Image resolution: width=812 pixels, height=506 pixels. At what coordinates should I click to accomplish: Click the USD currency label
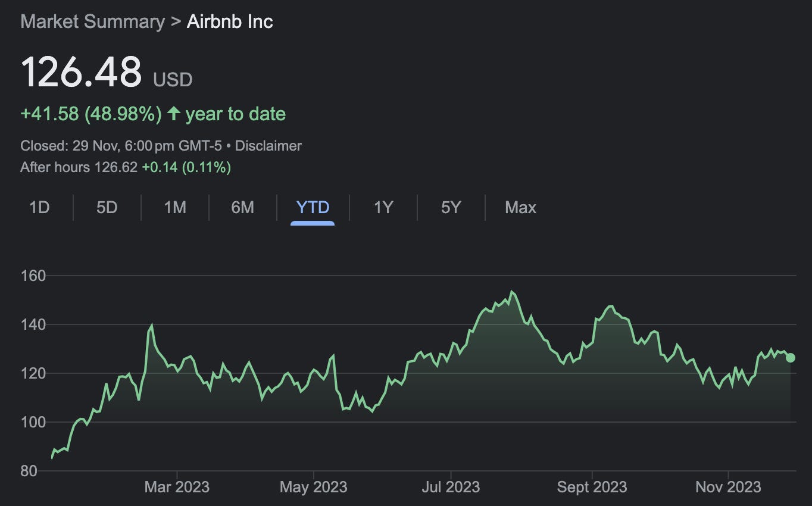coord(173,80)
